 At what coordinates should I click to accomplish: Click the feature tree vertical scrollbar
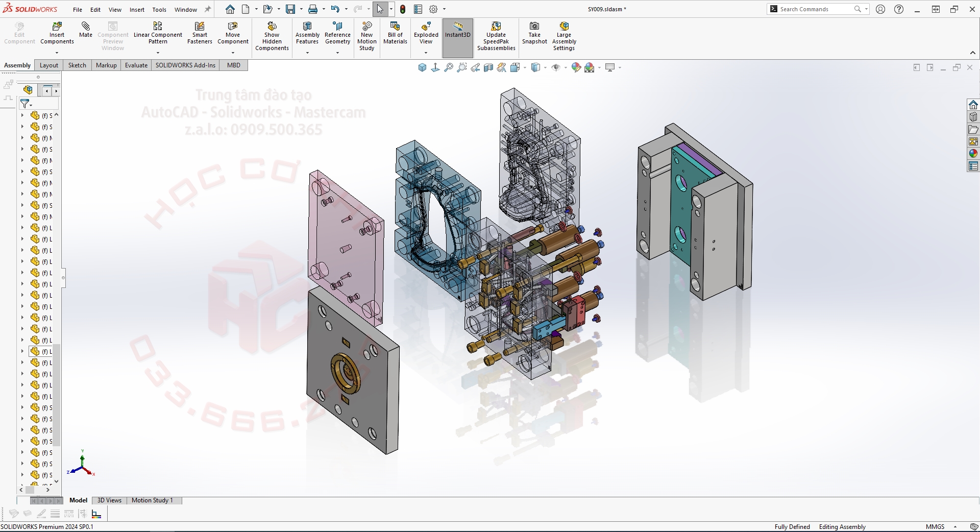tap(57, 395)
